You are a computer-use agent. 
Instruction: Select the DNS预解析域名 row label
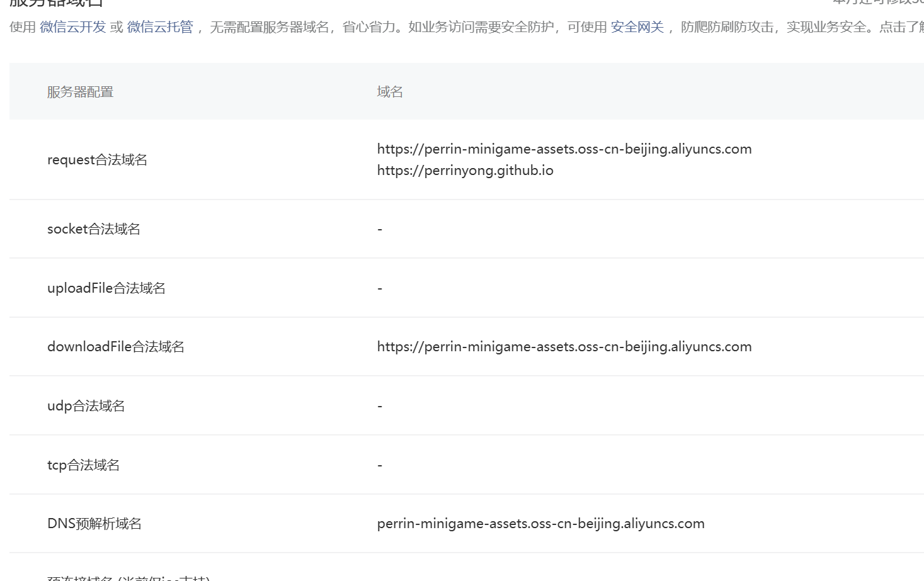94,524
